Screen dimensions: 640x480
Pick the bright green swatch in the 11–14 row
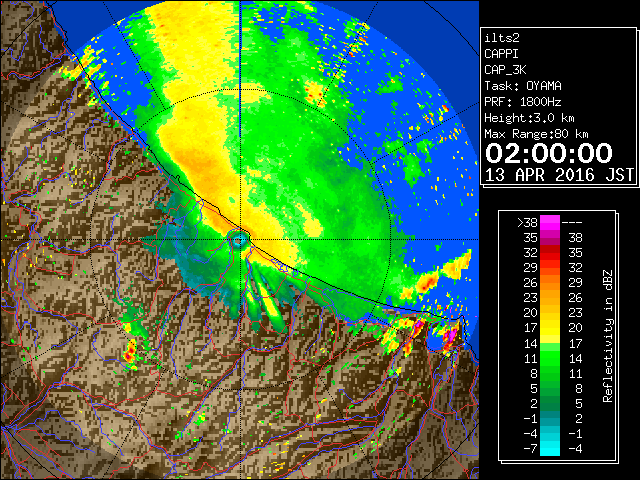[550, 358]
